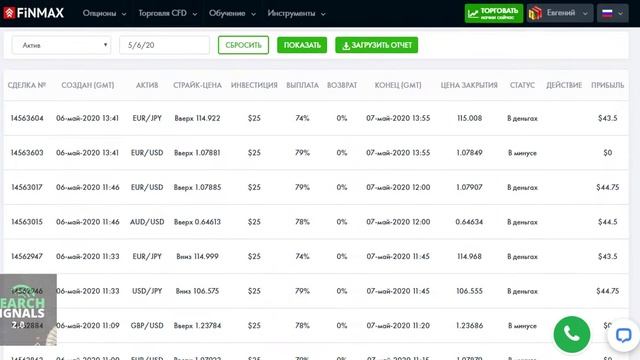Click closing price 115.008
The width and height of the screenshot is (640, 360).
tap(469, 118)
